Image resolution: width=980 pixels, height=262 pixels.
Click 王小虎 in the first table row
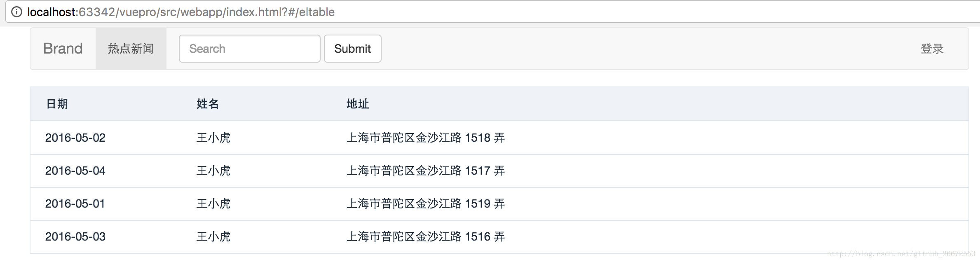pos(213,138)
